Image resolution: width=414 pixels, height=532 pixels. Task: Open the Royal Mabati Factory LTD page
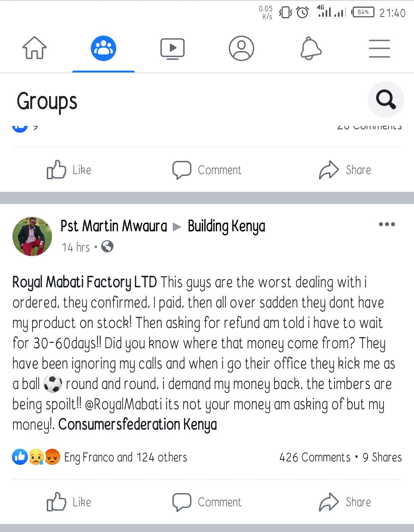(85, 282)
